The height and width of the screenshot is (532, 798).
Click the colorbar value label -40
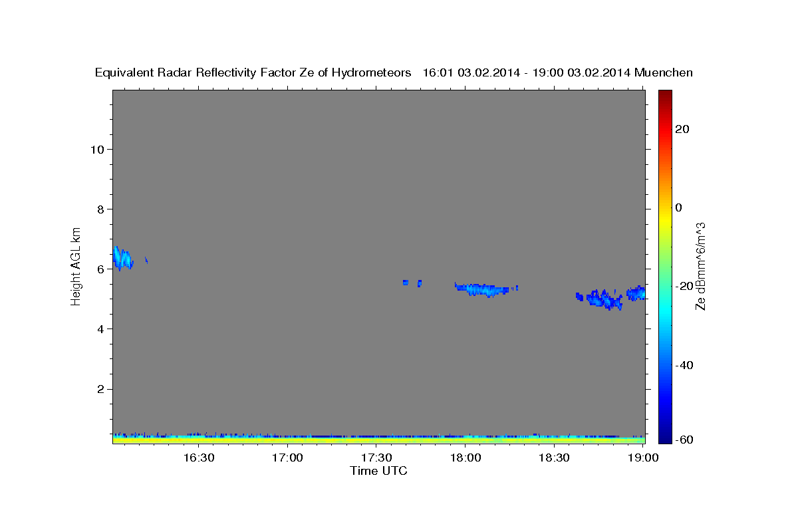[684, 364]
